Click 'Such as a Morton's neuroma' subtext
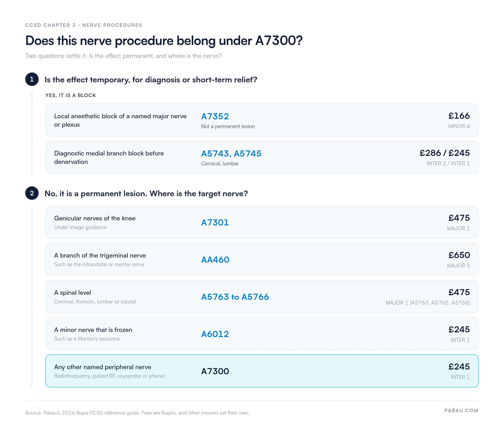 tap(87, 339)
